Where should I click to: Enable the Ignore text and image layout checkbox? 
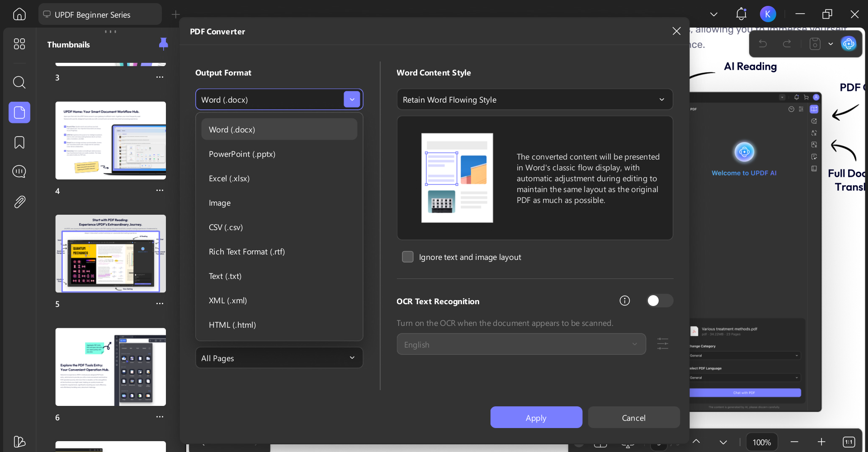[x=407, y=256]
